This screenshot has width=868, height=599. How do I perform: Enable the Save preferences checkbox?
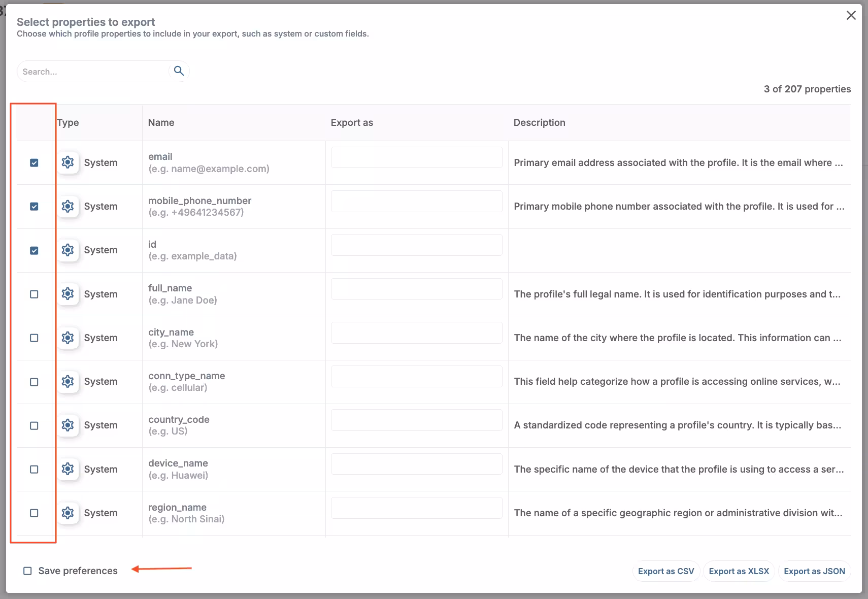27,571
